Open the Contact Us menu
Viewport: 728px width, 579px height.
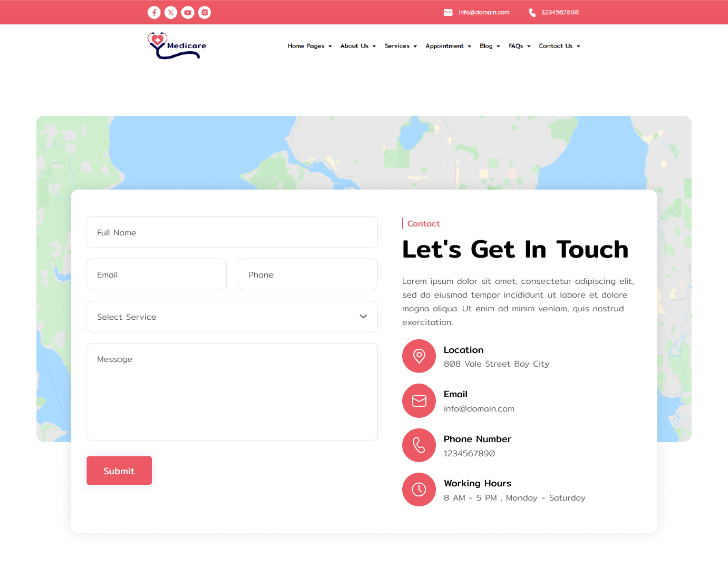[x=559, y=46]
